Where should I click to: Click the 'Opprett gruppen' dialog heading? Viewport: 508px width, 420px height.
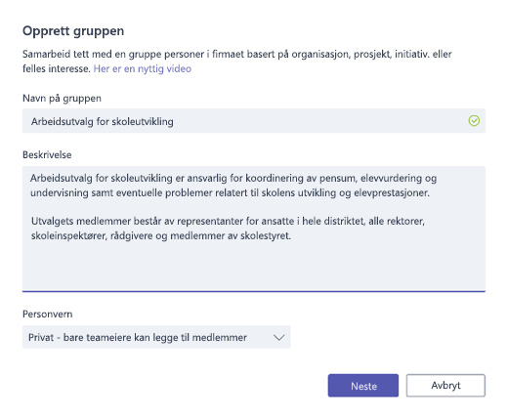73,31
